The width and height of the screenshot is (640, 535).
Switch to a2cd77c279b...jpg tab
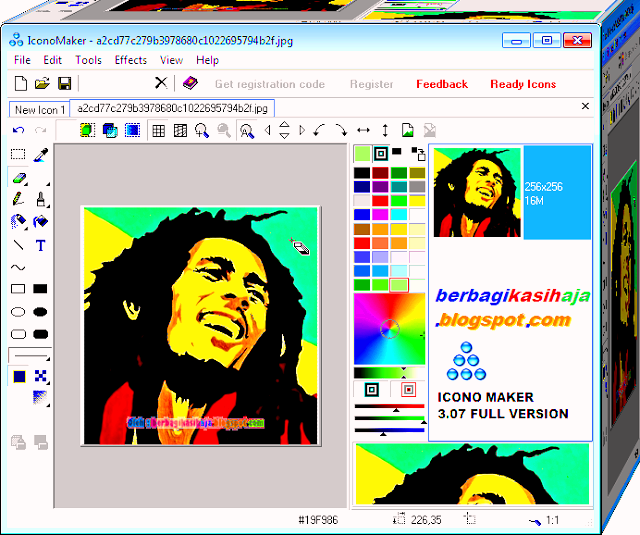tap(172, 108)
